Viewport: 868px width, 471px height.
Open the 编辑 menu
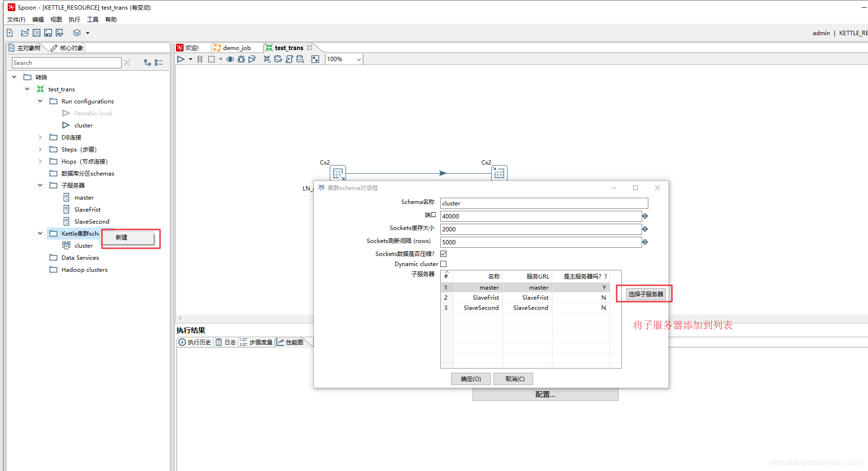point(38,20)
